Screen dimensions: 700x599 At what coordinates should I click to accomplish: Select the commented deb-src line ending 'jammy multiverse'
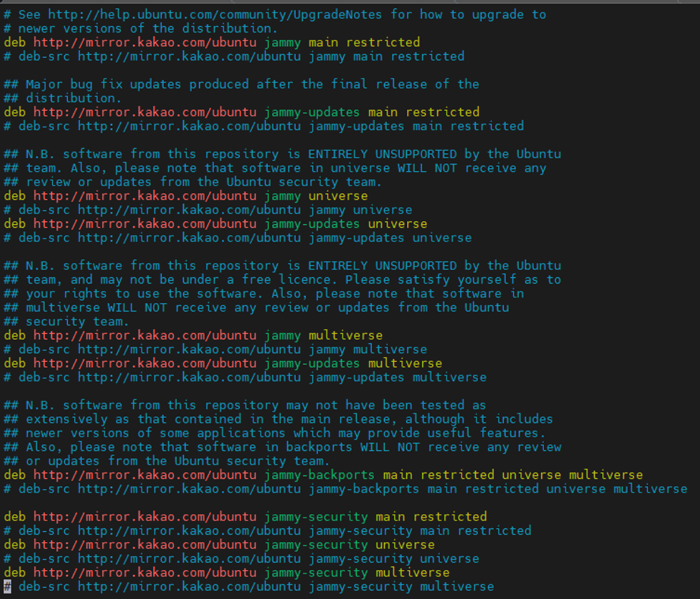pyautogui.click(x=215, y=349)
